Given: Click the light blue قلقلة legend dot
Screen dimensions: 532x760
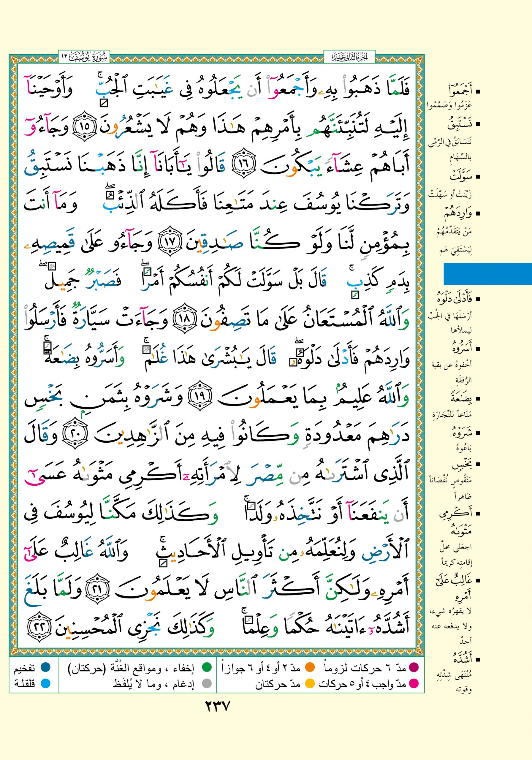Looking at the screenshot, I should click(x=45, y=683).
